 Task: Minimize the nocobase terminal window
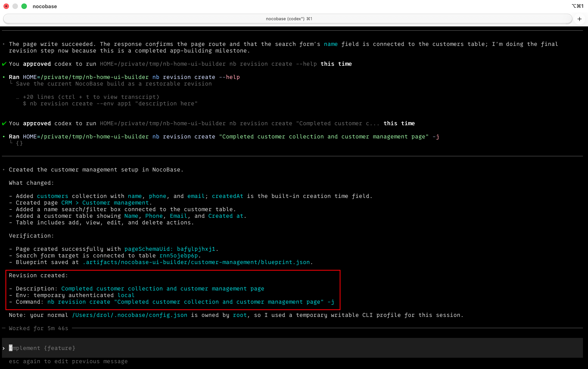15,6
